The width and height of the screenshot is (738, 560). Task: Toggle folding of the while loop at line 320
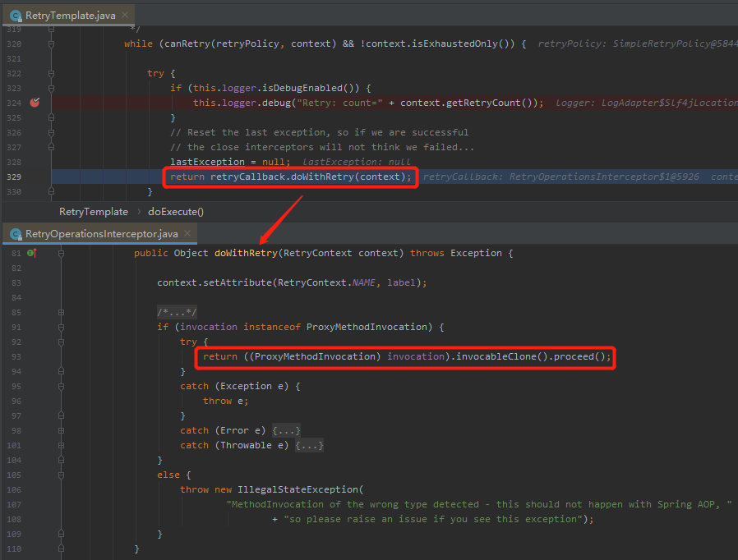click(x=51, y=43)
